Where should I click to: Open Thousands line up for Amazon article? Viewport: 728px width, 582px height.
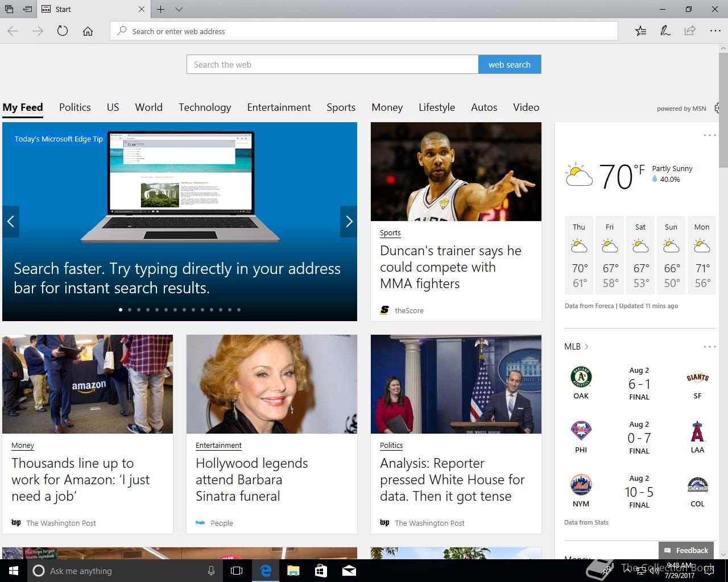tap(80, 480)
